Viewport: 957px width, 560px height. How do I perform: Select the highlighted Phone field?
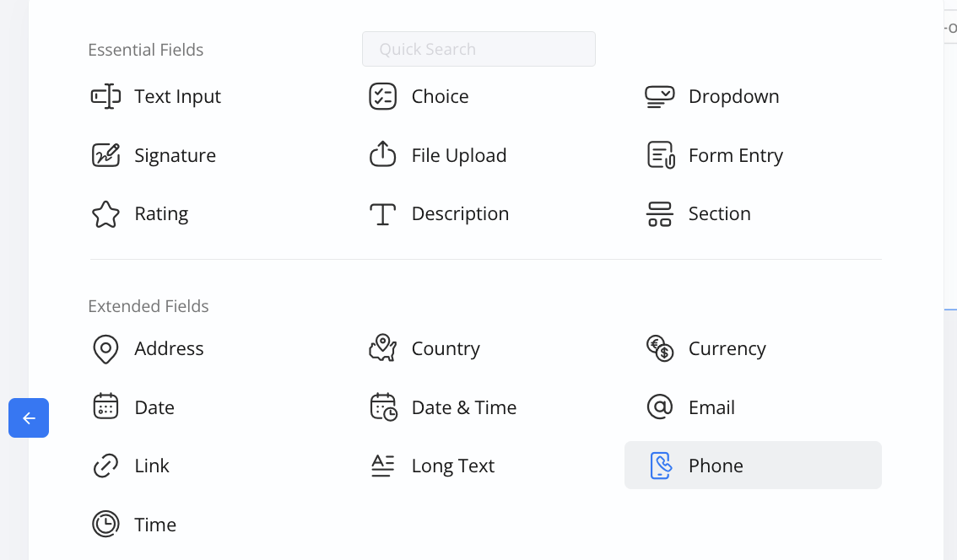751,466
